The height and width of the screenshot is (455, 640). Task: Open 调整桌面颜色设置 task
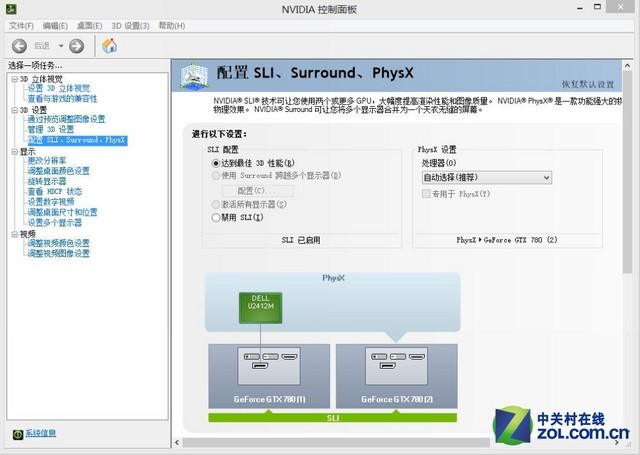[58, 171]
